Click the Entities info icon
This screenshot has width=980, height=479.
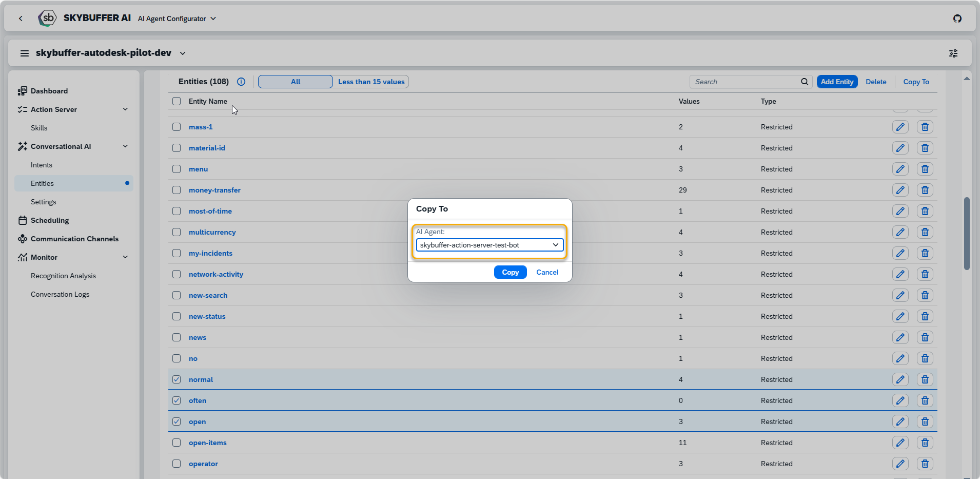241,82
